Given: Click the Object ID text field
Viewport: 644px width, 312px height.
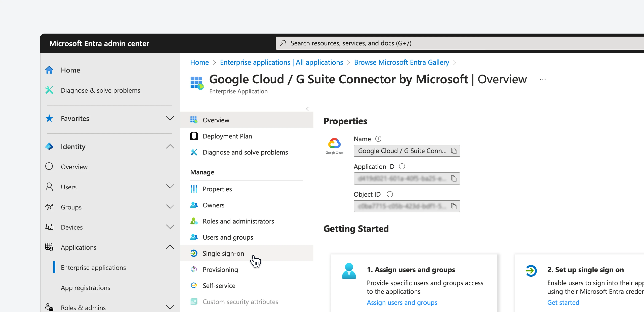Looking at the screenshot, I should pos(407,206).
